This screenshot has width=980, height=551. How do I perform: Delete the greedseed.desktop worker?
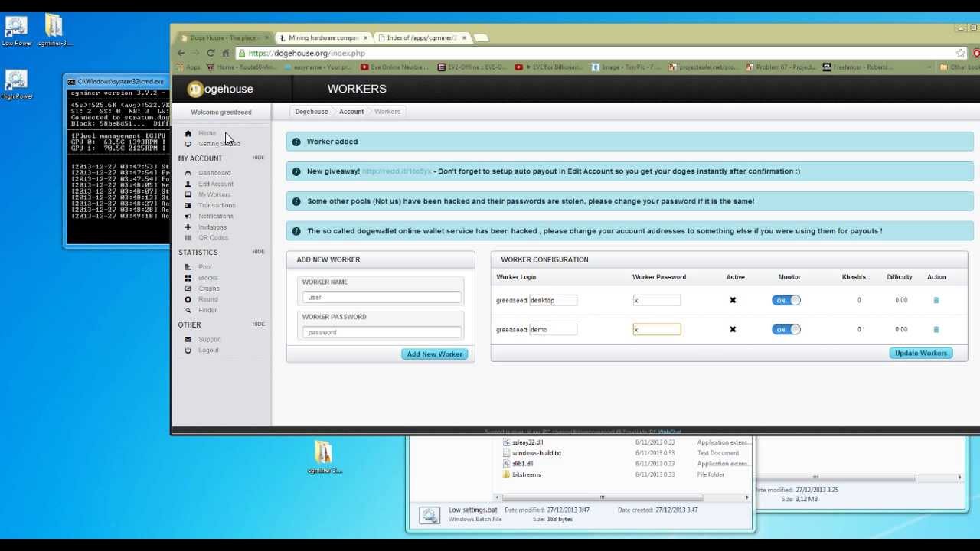click(936, 300)
